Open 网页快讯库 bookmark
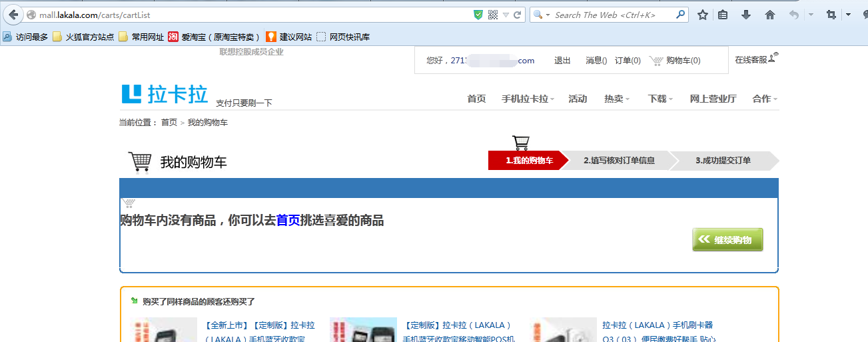Screen dimensions: 868x342 point(343,37)
